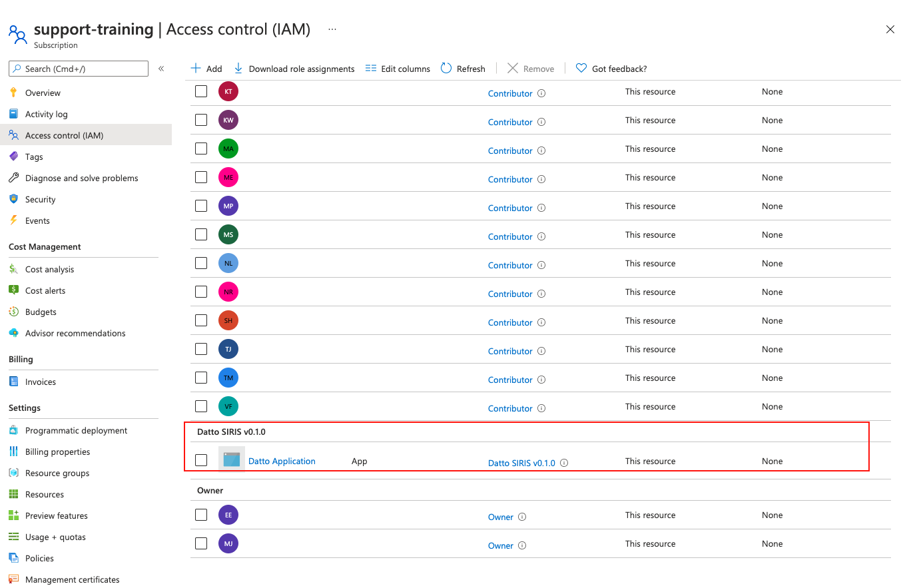Click the Cost analysis sidebar icon
The image size is (911, 588).
pyautogui.click(x=13, y=269)
